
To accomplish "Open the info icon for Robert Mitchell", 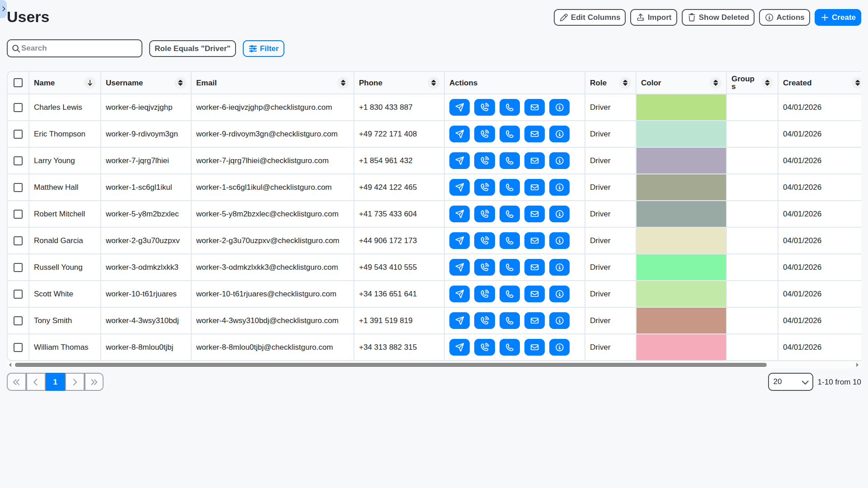I will click(x=559, y=214).
